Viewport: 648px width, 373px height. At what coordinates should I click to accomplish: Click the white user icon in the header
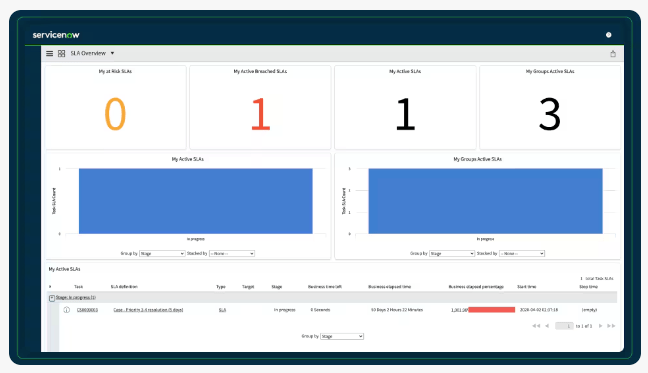pyautogui.click(x=608, y=35)
